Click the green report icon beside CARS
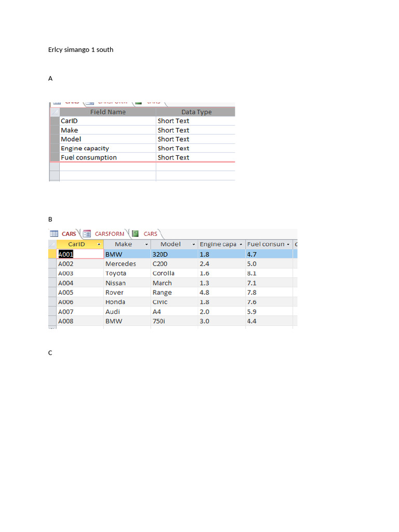The height and width of the screenshot is (532, 399). tap(135, 233)
